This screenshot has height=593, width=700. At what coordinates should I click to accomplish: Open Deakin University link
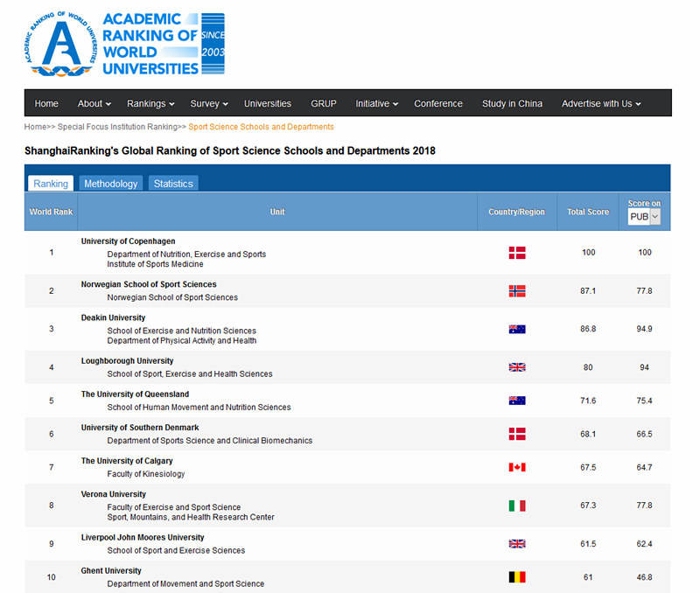tap(113, 317)
